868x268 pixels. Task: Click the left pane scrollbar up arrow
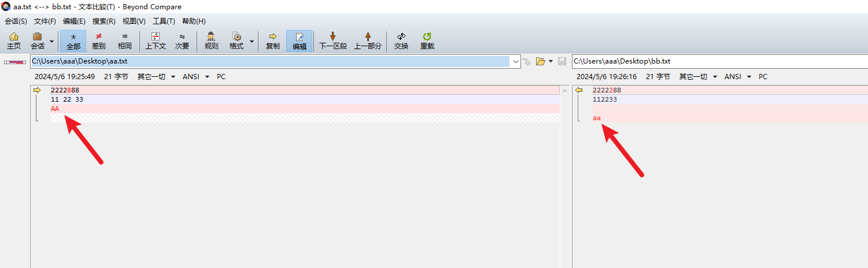click(x=565, y=91)
